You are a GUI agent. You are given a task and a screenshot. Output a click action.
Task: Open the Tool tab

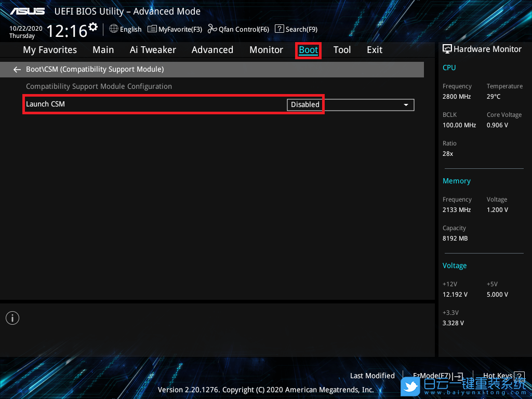(342, 50)
